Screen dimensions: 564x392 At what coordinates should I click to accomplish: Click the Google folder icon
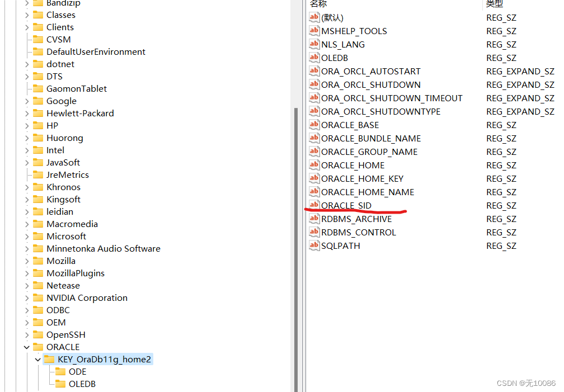pyautogui.click(x=38, y=101)
